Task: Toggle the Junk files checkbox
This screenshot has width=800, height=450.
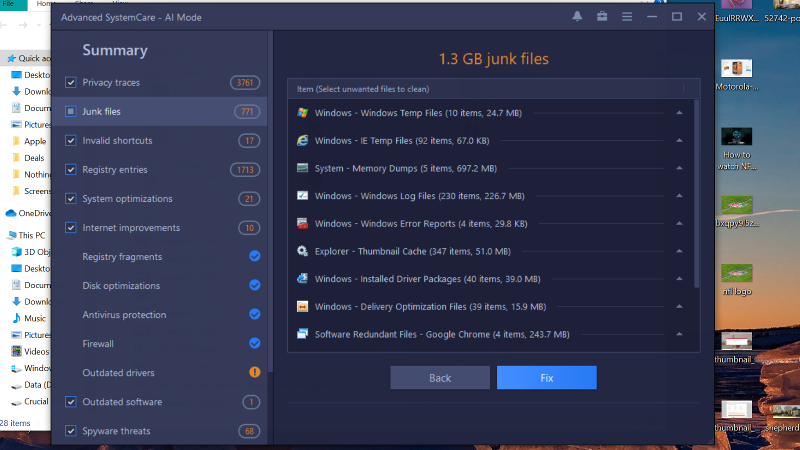Action: (70, 111)
